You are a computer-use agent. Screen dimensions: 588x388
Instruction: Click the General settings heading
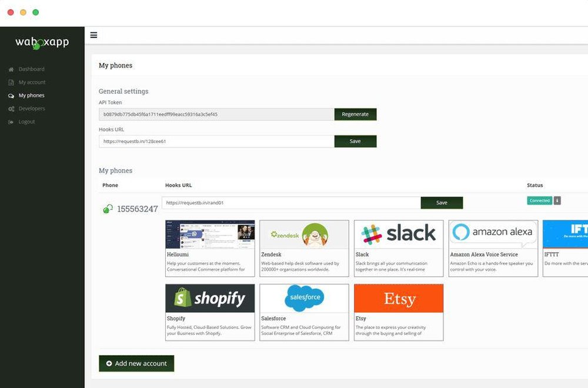pos(123,91)
